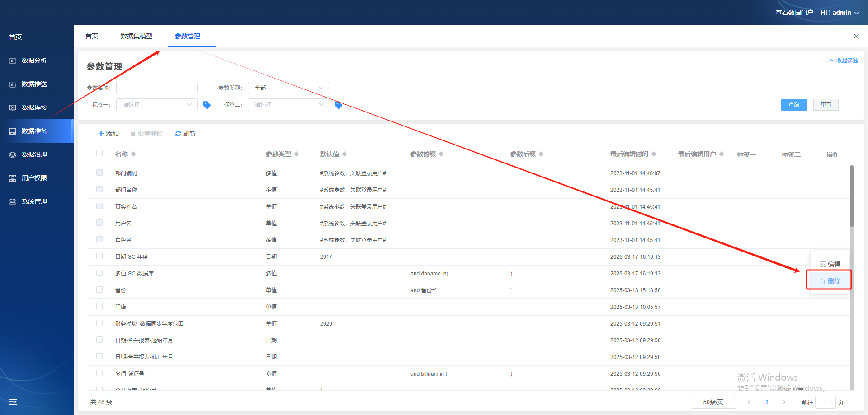Switch to the 数据集模型 tab
This screenshot has width=868, height=415.
click(137, 36)
